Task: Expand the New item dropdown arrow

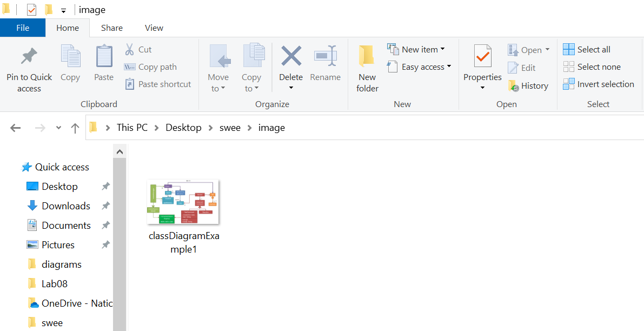Action: [443, 49]
